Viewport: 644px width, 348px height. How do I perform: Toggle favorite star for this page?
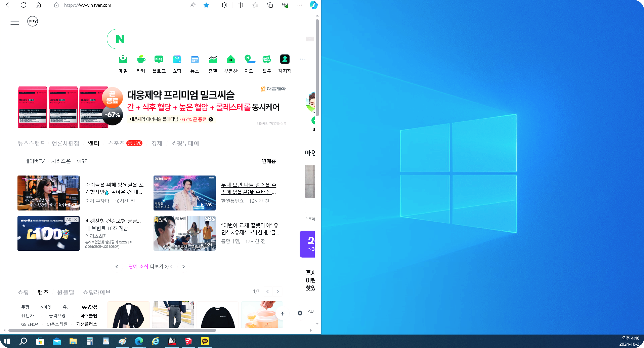(206, 5)
